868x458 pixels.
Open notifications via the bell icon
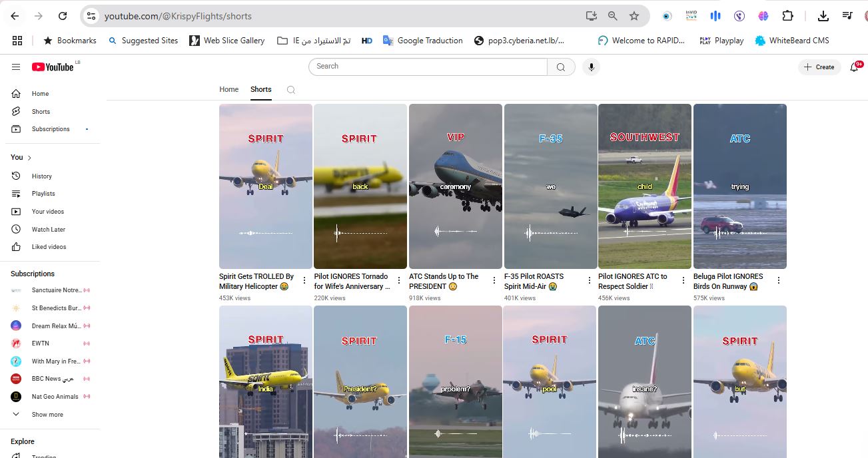(855, 67)
